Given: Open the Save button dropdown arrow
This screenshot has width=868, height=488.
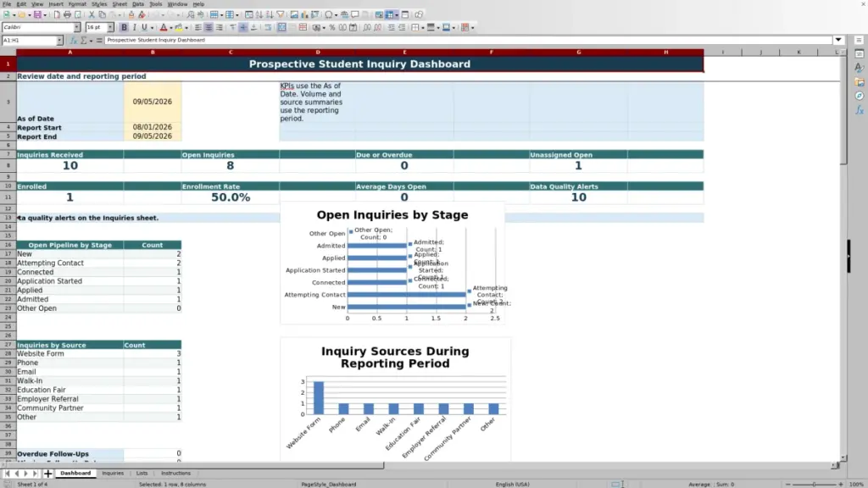Looking at the screenshot, I should 44,14.
